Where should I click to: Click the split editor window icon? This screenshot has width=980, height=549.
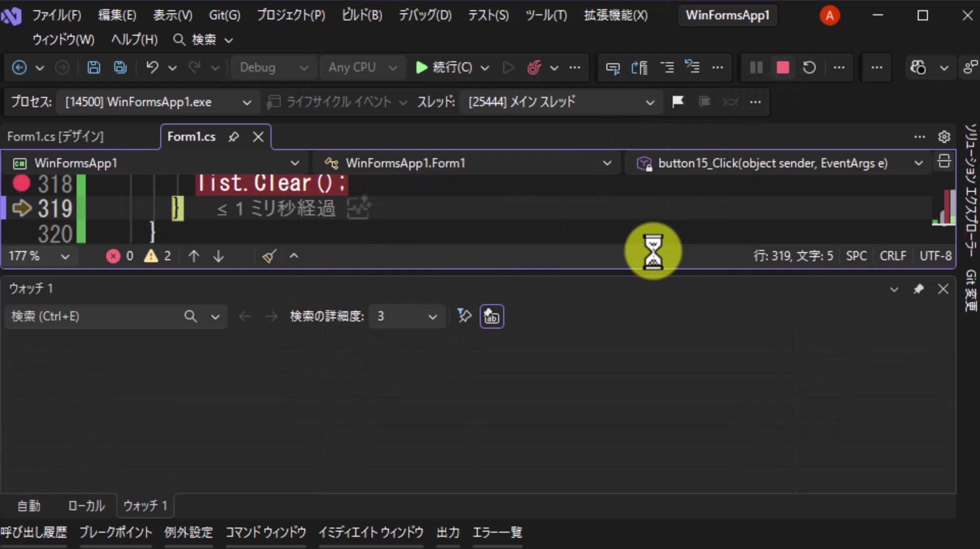pos(944,162)
